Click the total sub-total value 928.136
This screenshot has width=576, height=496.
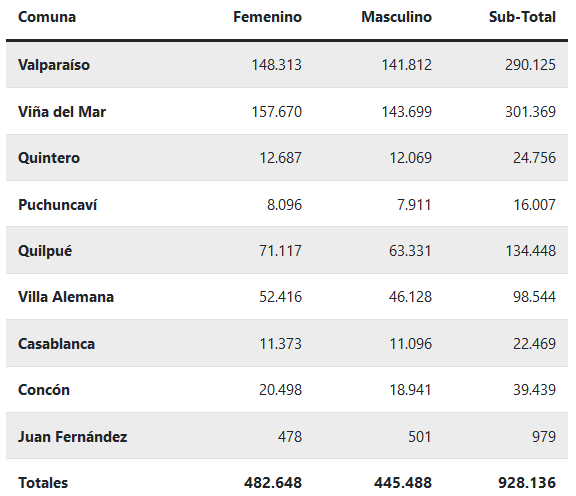[x=527, y=483]
